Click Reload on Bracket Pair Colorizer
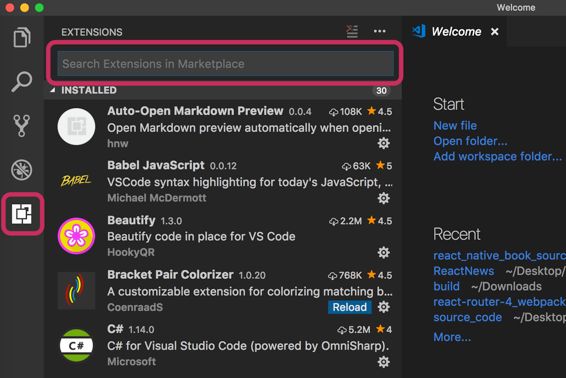The width and height of the screenshot is (566, 378). (x=349, y=307)
